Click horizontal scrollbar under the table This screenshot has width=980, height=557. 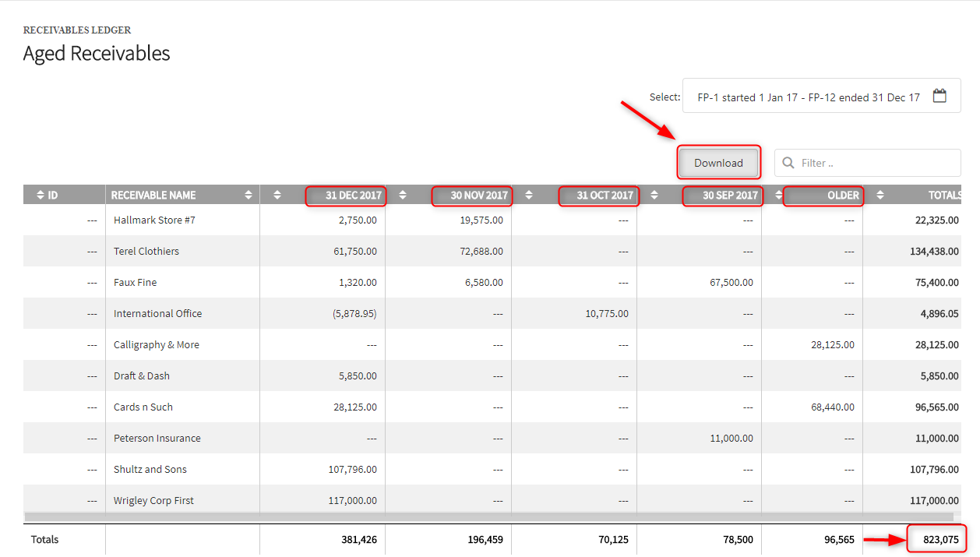(x=489, y=516)
